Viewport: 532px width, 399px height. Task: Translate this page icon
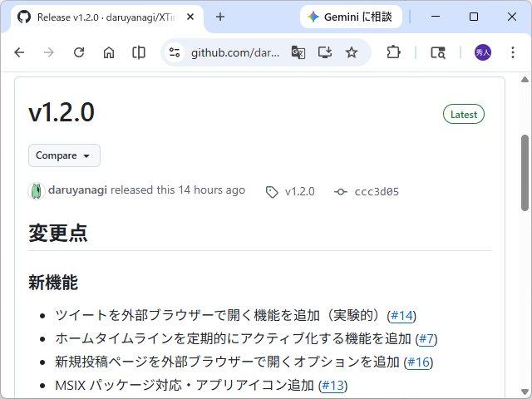pyautogui.click(x=298, y=52)
